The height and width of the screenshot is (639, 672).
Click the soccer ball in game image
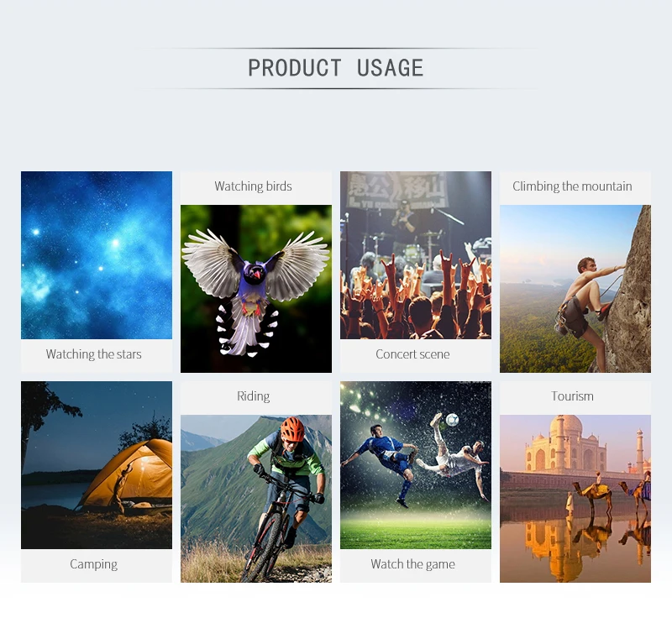(x=452, y=419)
